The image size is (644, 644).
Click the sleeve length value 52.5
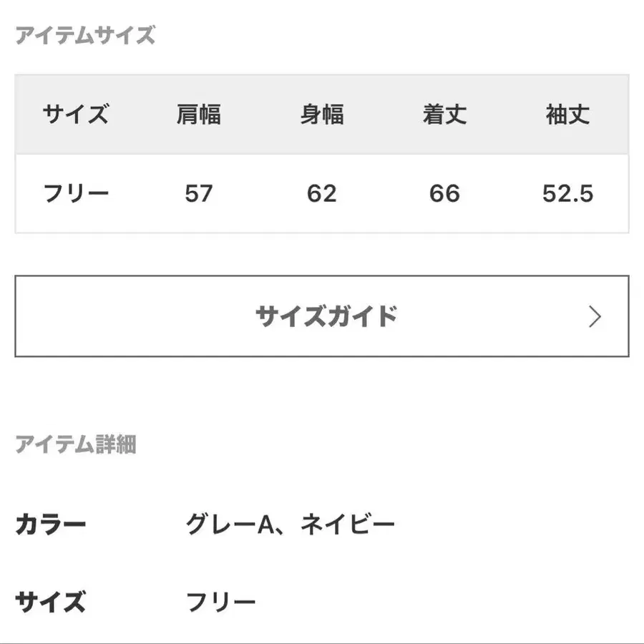(x=567, y=194)
